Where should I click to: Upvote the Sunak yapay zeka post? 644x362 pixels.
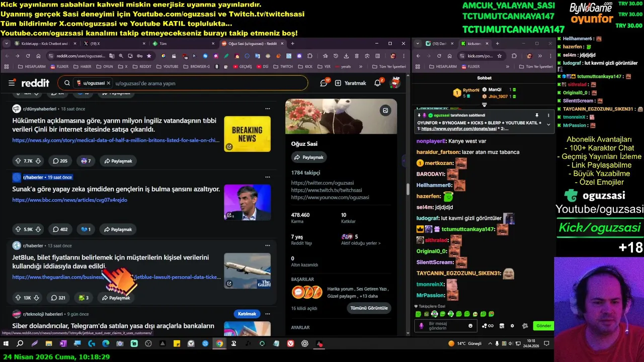(x=18, y=229)
